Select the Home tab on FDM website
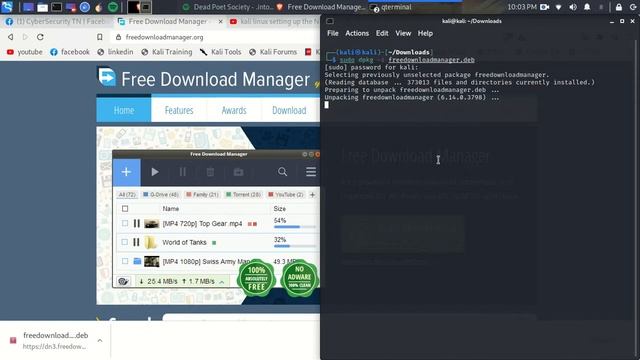The image size is (640, 360). [x=124, y=110]
